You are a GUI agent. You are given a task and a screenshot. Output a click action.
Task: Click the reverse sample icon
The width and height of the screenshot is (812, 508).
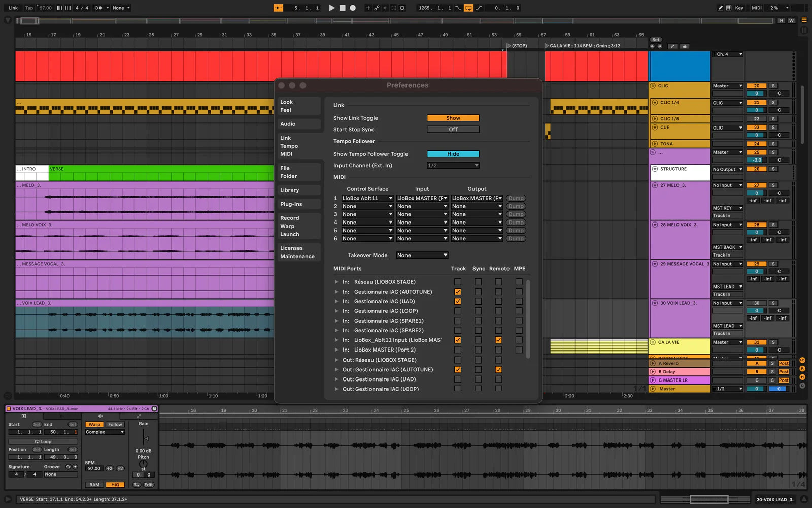pos(137,485)
